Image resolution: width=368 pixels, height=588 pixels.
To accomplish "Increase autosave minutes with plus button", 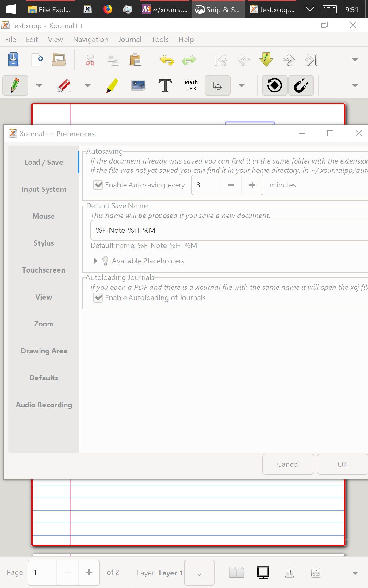I will pyautogui.click(x=252, y=185).
